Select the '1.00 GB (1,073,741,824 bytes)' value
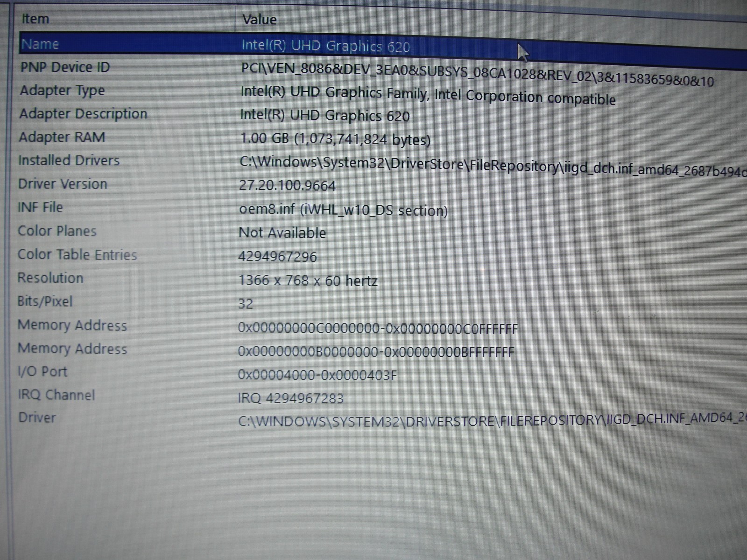 tap(335, 139)
